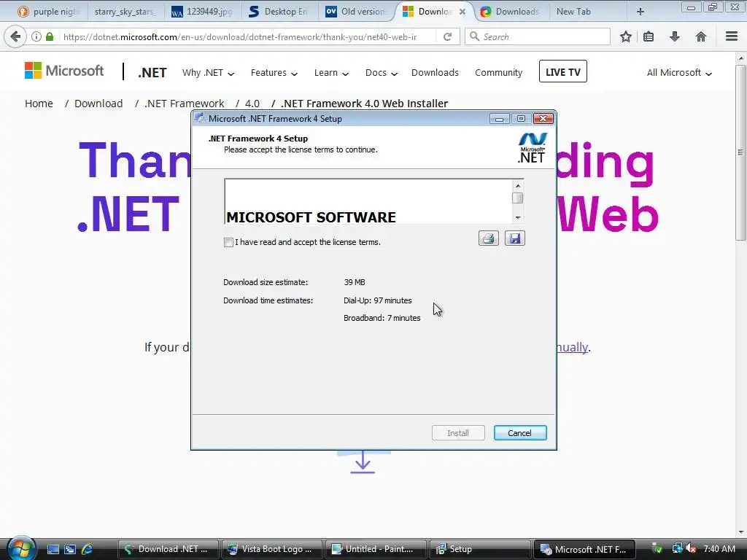Reload the page with the refresh icon

[x=447, y=36]
